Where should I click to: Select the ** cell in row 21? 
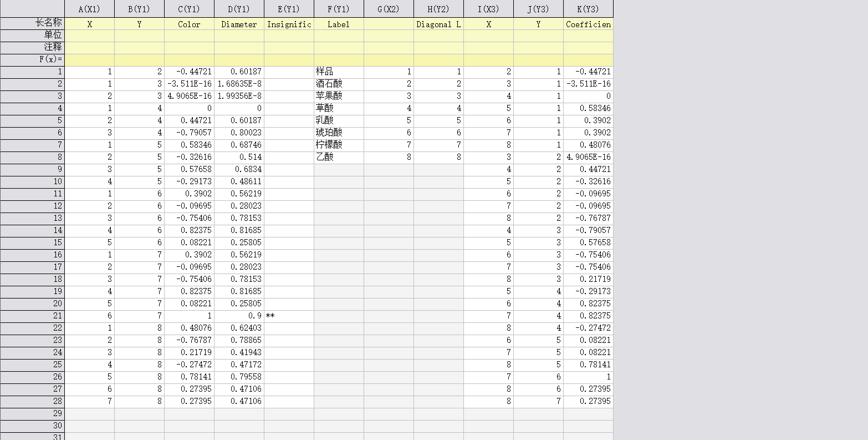(x=289, y=316)
